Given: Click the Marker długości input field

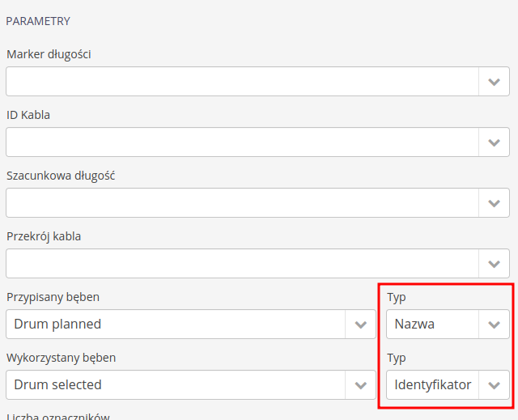Looking at the screenshot, I should click(242, 82).
